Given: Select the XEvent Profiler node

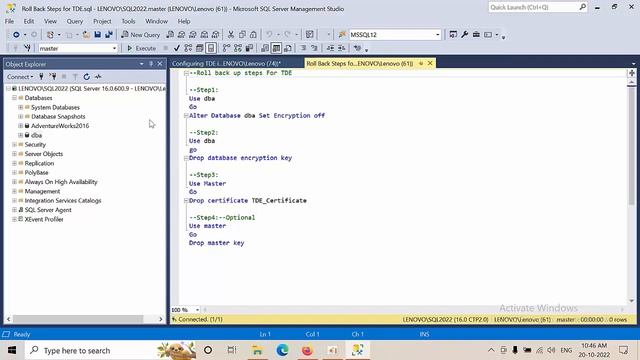Looking at the screenshot, I should coord(44,219).
